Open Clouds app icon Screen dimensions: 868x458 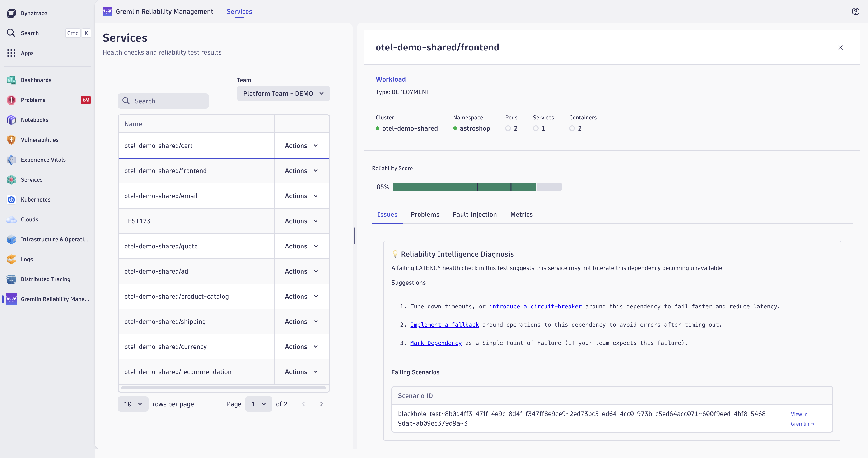click(x=11, y=220)
